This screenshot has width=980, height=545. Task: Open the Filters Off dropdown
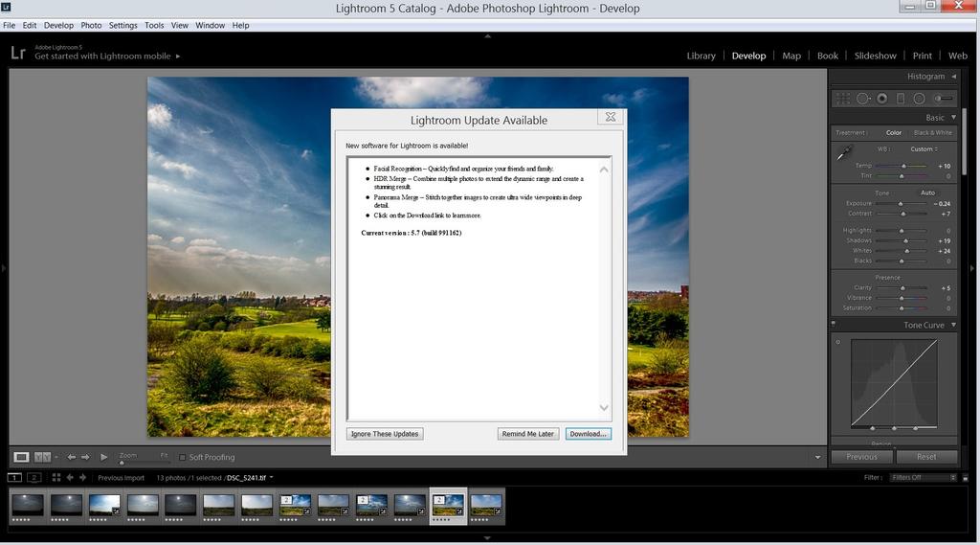tap(923, 477)
